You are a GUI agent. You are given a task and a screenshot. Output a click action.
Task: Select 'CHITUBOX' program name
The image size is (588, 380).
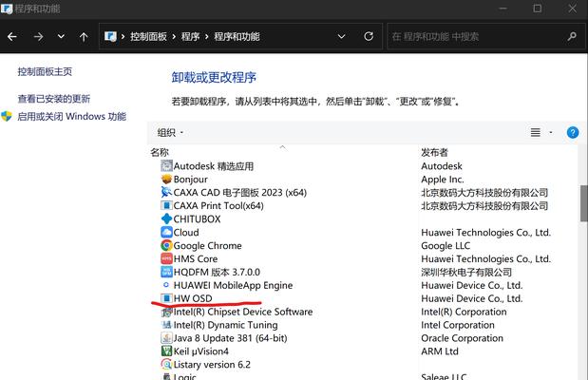197,219
